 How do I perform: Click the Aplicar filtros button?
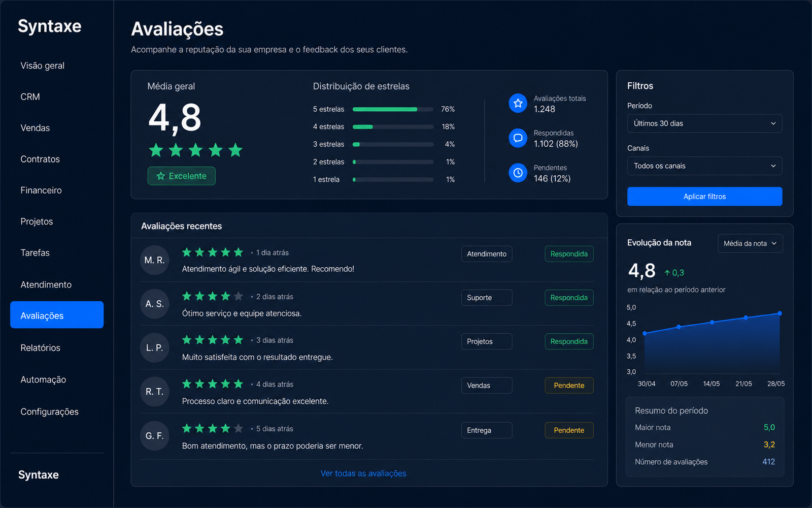tap(704, 196)
